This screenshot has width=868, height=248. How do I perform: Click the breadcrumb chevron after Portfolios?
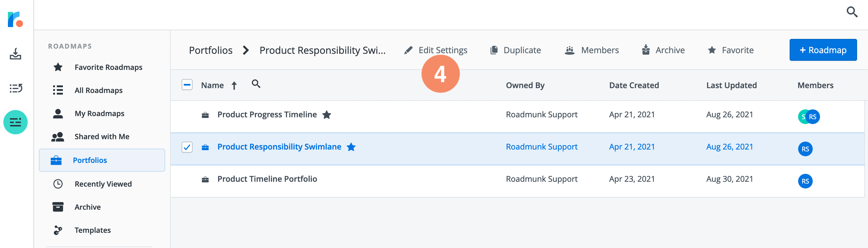pyautogui.click(x=246, y=50)
